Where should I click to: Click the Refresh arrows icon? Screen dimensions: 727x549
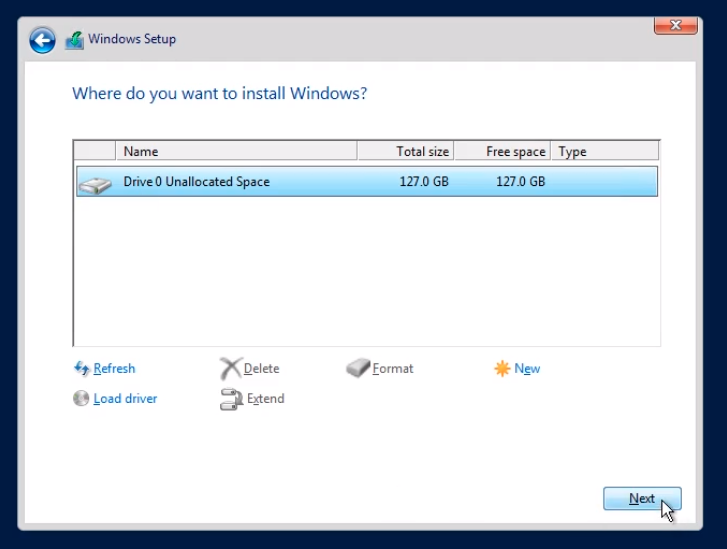point(82,369)
